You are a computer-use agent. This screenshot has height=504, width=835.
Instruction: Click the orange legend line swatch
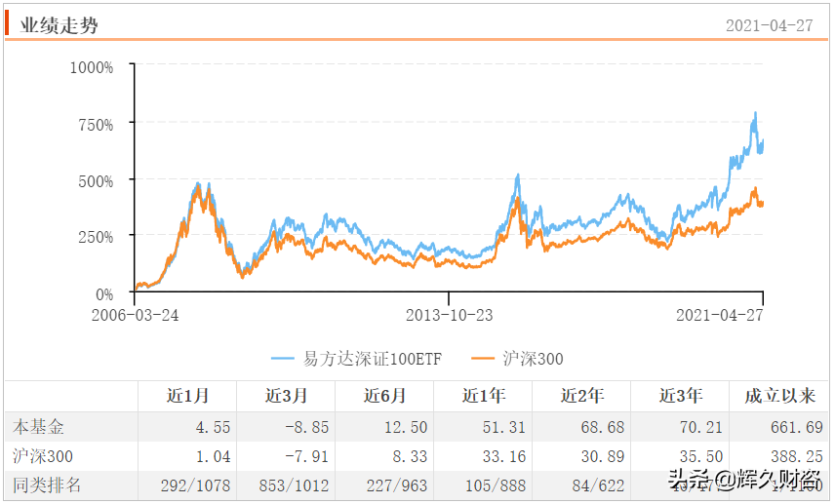click(x=483, y=359)
